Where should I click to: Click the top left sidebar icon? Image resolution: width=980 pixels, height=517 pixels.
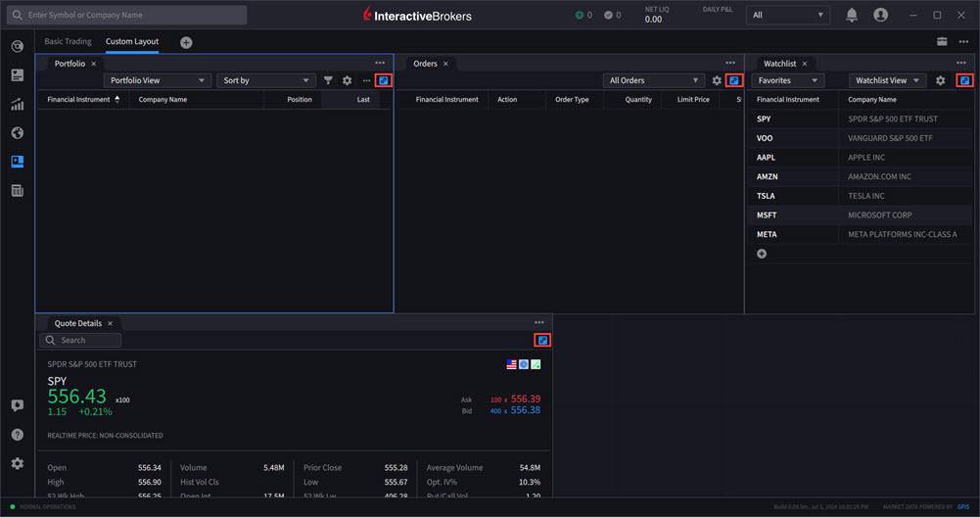tap(18, 46)
